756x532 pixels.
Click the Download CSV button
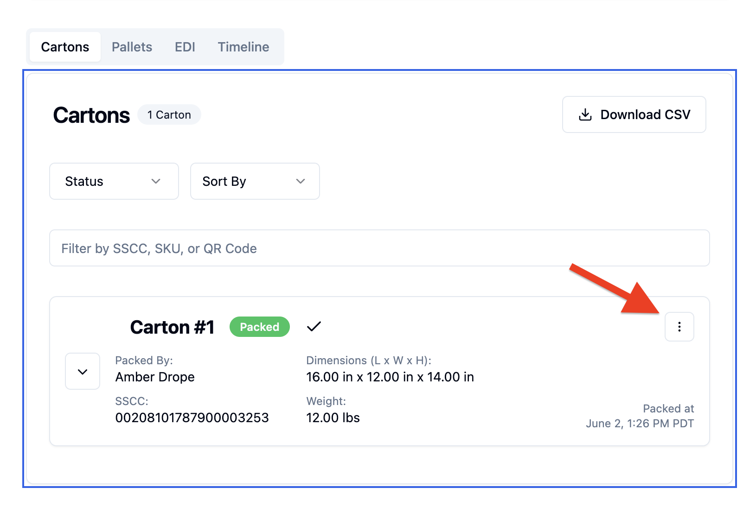click(634, 114)
